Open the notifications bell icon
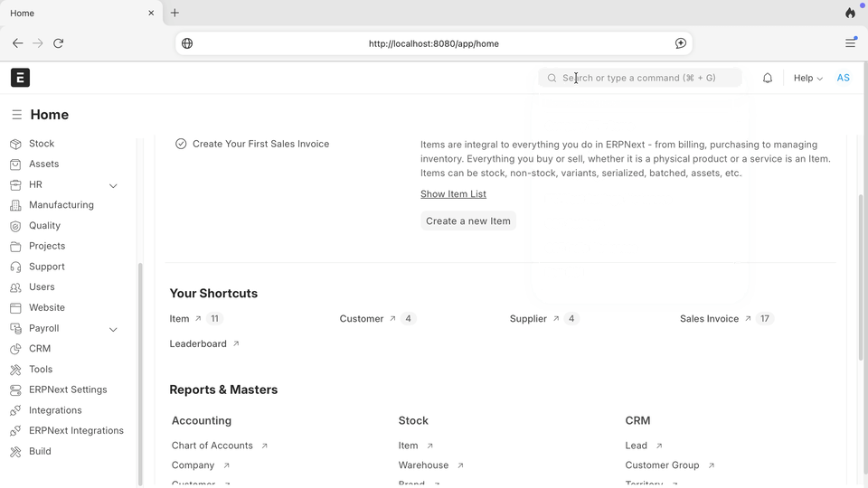Screen dimensions: 868x488 pos(768,78)
